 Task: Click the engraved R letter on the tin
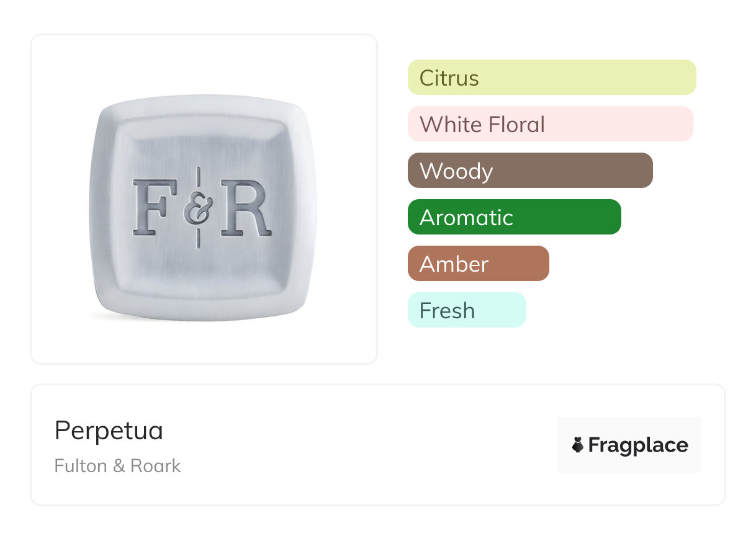point(246,207)
